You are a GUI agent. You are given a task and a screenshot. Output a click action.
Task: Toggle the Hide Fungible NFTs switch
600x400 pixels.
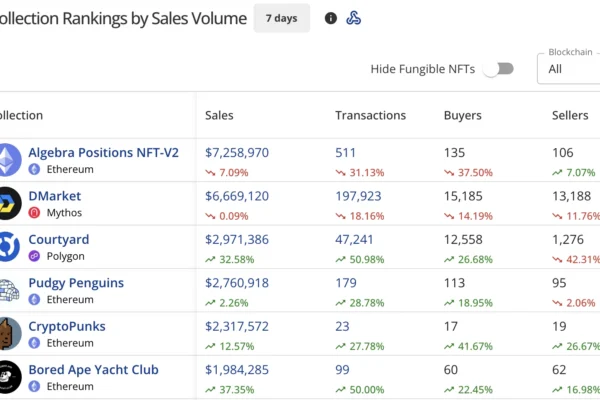click(497, 69)
